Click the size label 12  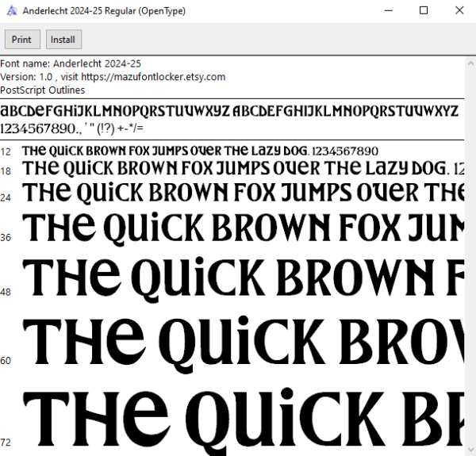pyautogui.click(x=6, y=151)
